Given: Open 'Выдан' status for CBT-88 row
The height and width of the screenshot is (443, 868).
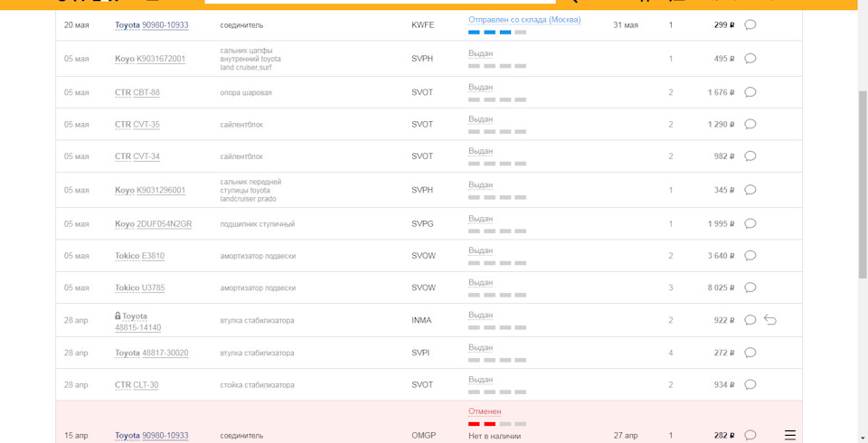Looking at the screenshot, I should (480, 88).
